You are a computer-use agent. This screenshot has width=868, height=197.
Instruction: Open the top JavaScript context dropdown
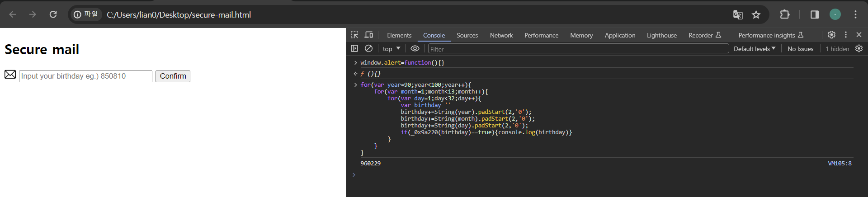point(392,49)
